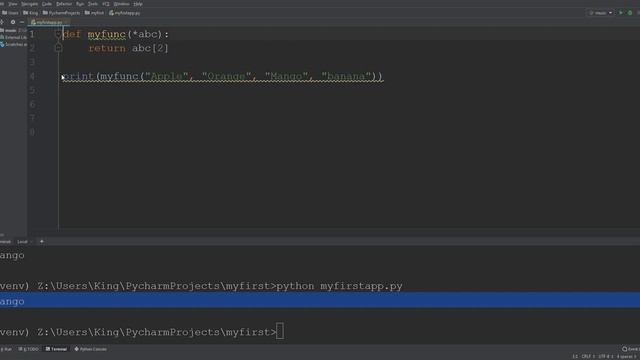Click the myfirstapp.py breadcrumb
Screen dimensions: 640x360
[x=124, y=13]
